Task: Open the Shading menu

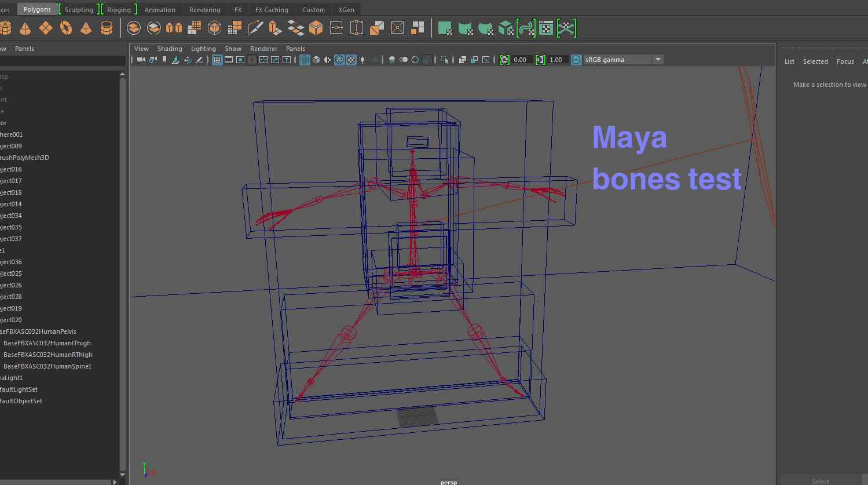Action: click(x=170, y=49)
